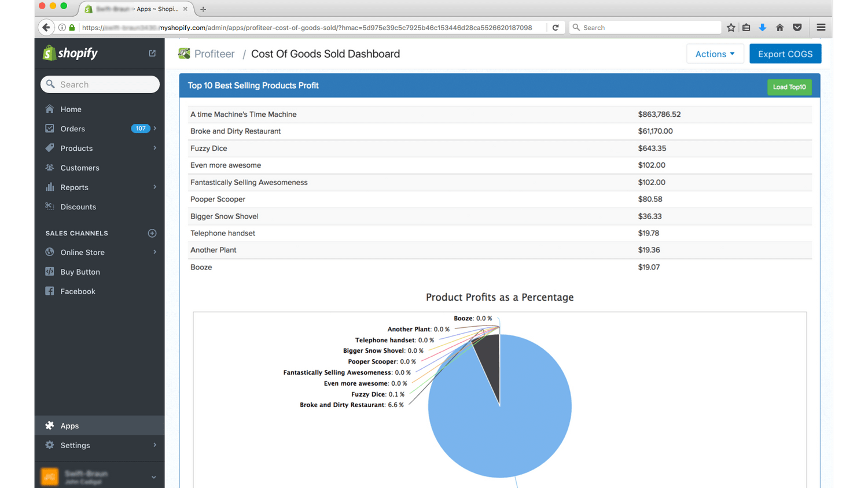Expand the Swift-Braun account menu
This screenshot has width=868, height=488.
point(153,478)
